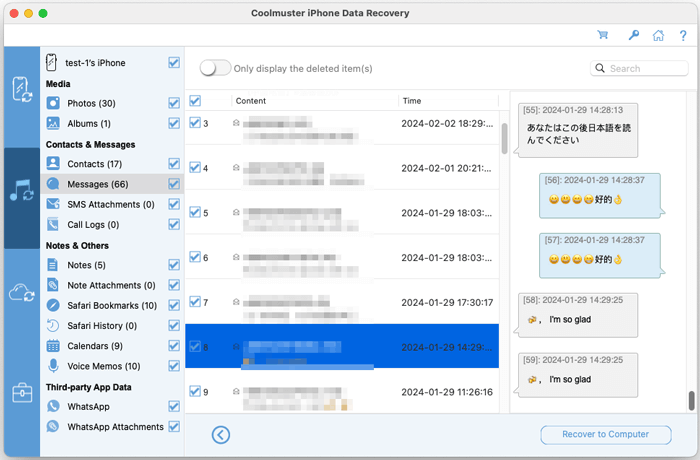Click message bubble [56] in conversation
Screen dimensions: 700x460
pyautogui.click(x=600, y=196)
